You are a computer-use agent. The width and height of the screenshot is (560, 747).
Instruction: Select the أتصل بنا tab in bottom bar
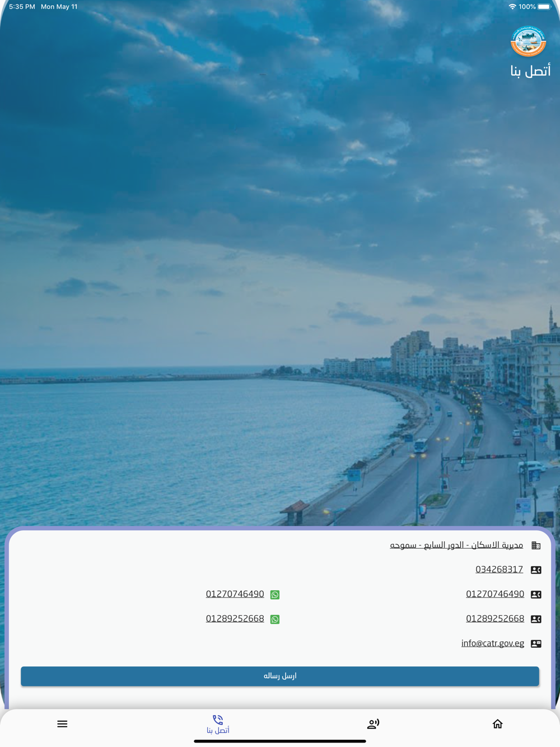tap(218, 724)
